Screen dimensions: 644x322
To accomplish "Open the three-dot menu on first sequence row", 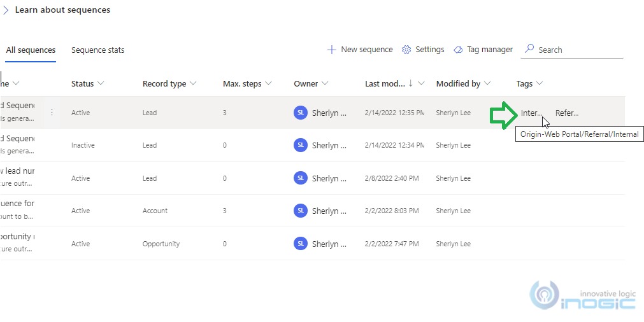I will click(52, 113).
